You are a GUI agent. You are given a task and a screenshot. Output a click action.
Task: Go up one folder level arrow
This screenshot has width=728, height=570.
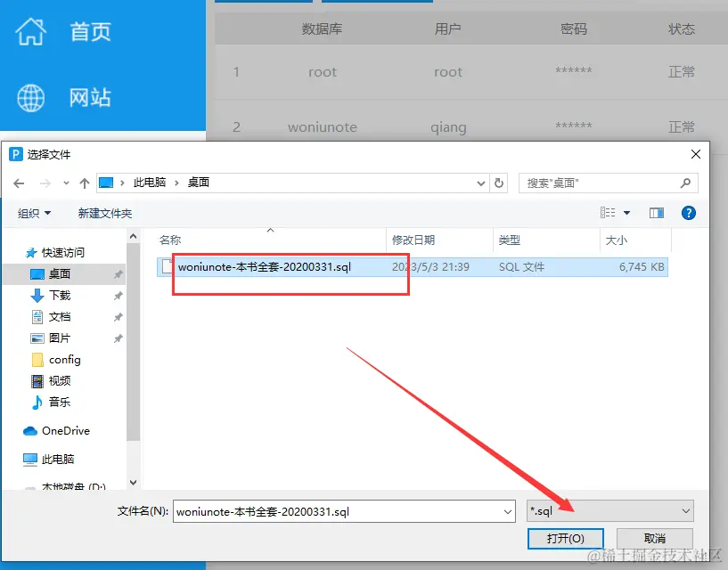[x=85, y=183]
